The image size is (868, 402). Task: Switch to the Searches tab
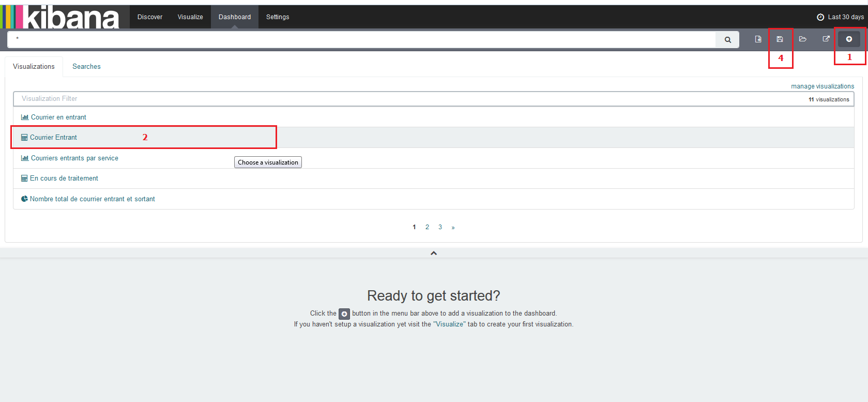[86, 67]
